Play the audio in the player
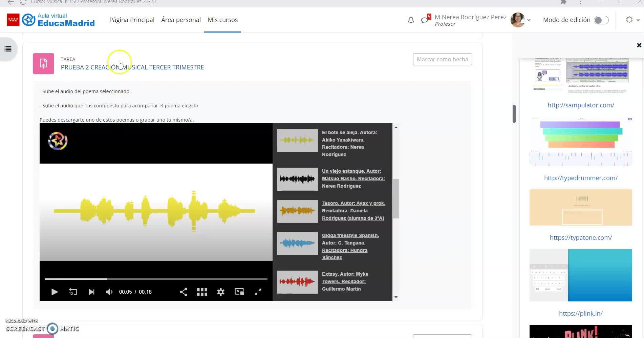 (54, 292)
